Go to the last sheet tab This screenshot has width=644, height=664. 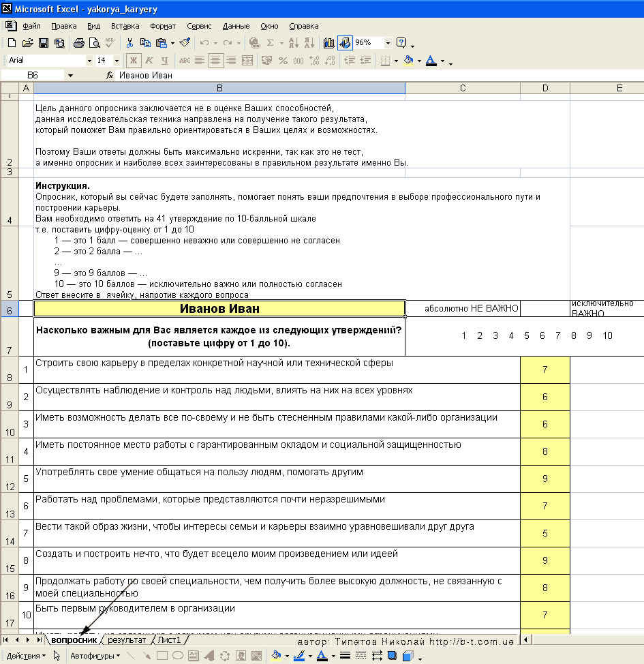point(39,640)
